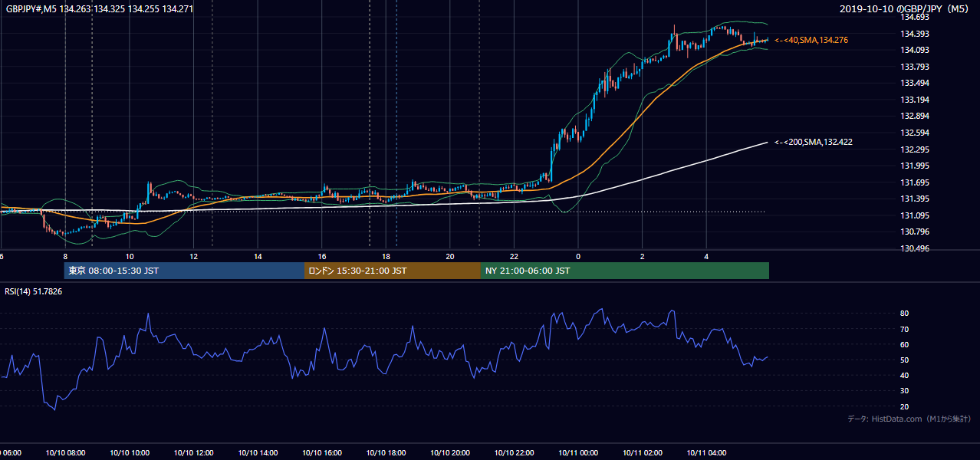The image size is (980, 460).
Task: Click hour label 0 under price chart
Action: [578, 257]
